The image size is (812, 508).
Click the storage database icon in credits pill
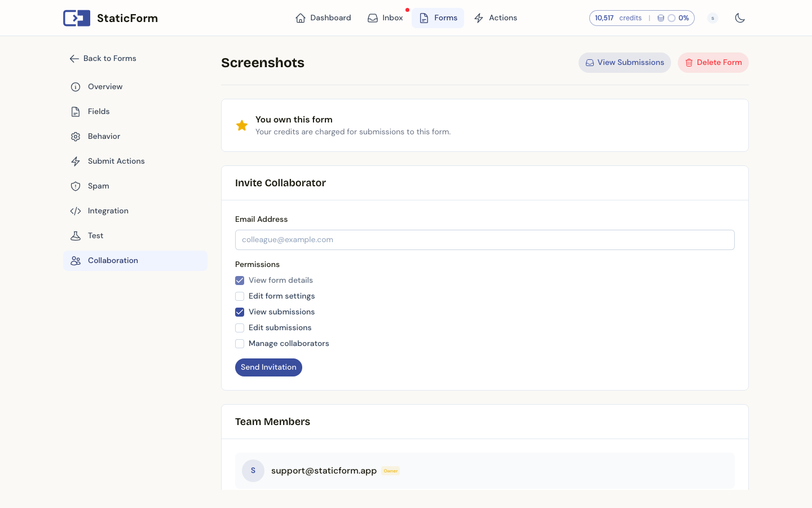(661, 18)
